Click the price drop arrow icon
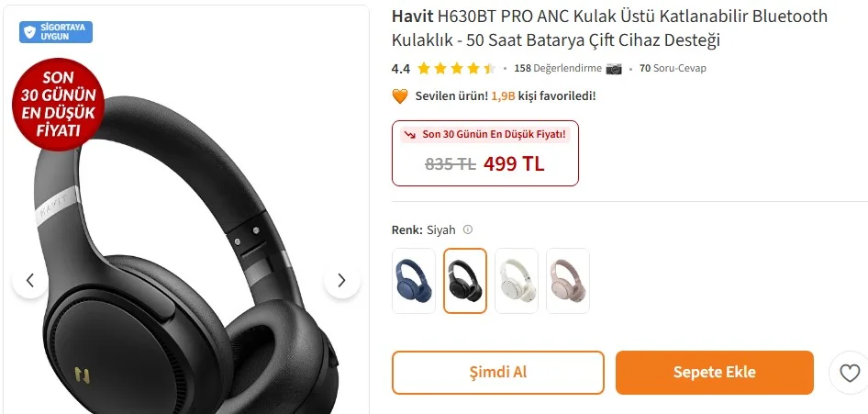The image size is (868, 414). click(409, 135)
